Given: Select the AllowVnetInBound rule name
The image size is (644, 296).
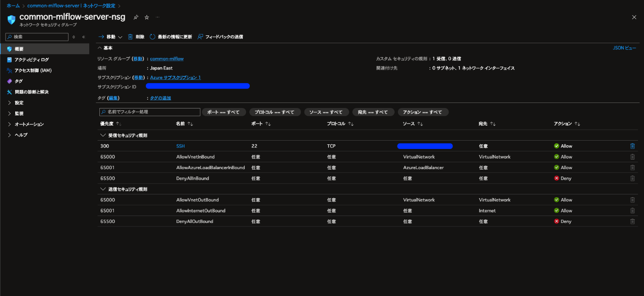Looking at the screenshot, I should click(x=195, y=157).
